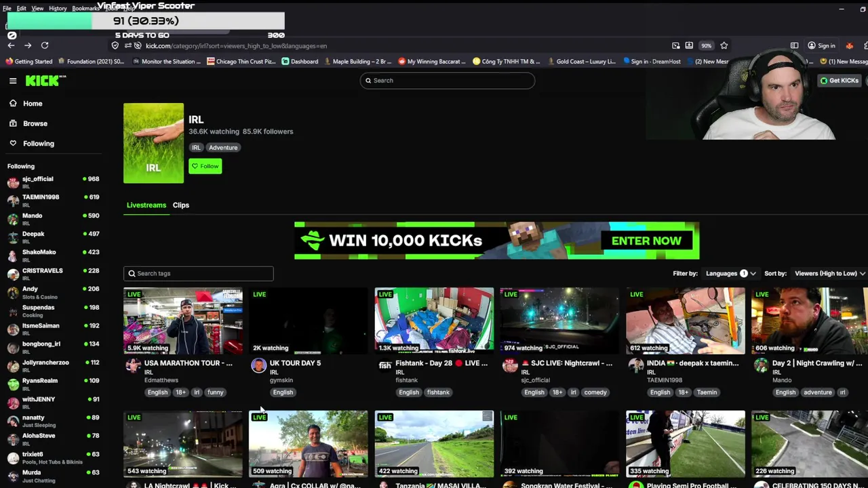Screen dimensions: 868x488
Task: Click the shield tracking protection icon
Action: click(x=115, y=45)
